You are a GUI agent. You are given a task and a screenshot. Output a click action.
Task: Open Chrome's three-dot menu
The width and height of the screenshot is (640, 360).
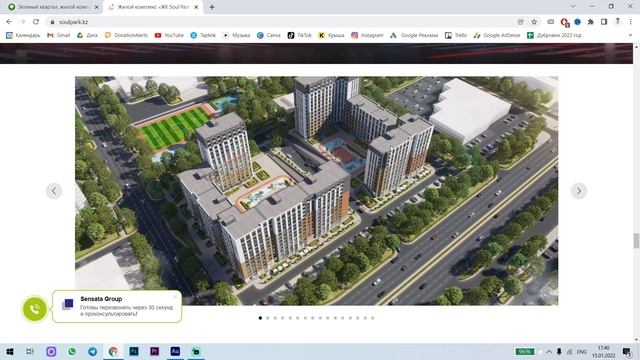coord(631,22)
